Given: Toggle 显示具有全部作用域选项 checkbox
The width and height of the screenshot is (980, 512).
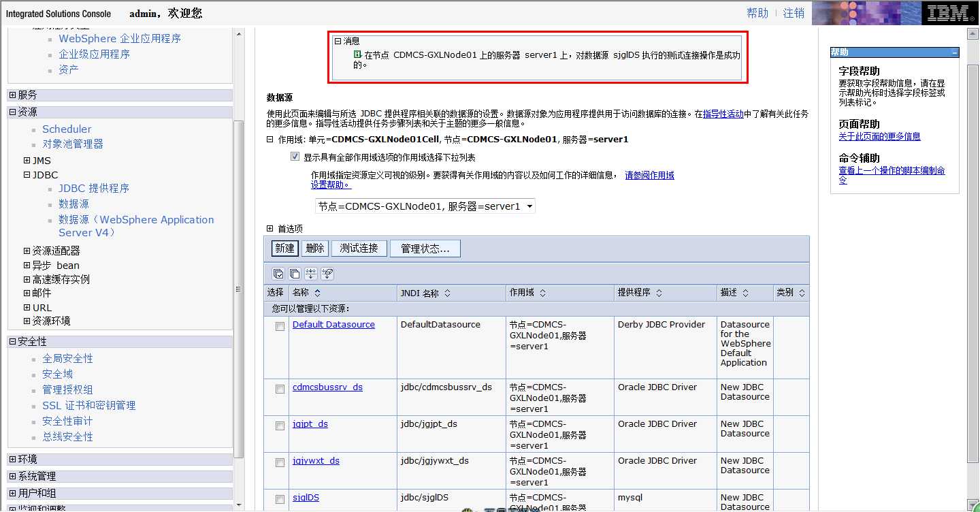Looking at the screenshot, I should 295,157.
